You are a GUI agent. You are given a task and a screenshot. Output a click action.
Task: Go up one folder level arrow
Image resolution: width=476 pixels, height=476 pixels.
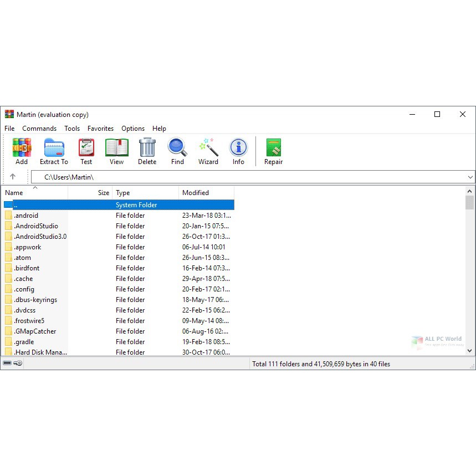(13, 177)
